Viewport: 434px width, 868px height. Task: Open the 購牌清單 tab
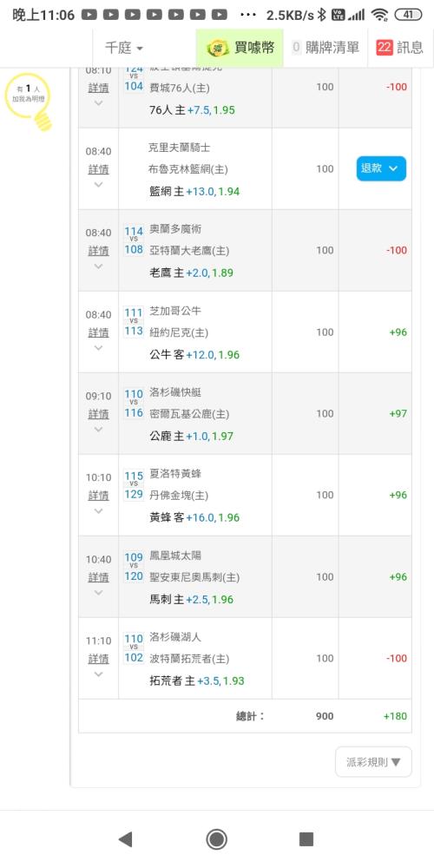coord(325,48)
